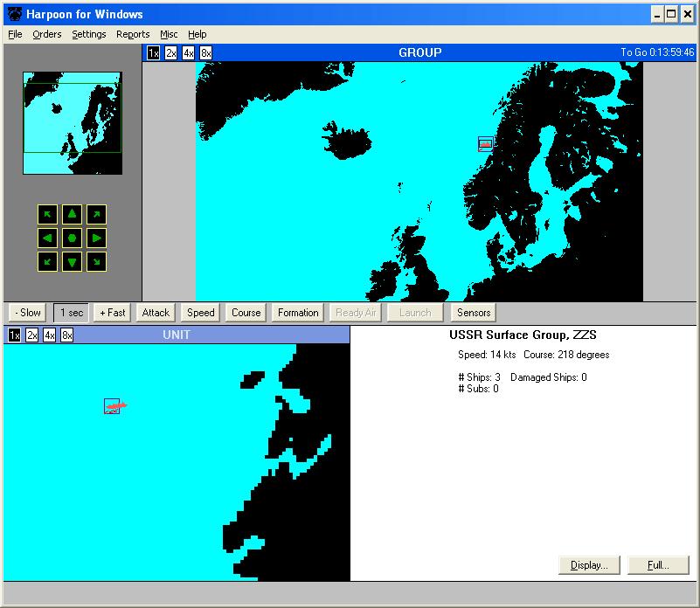Select the red ship unit on Unit map

pos(114,406)
